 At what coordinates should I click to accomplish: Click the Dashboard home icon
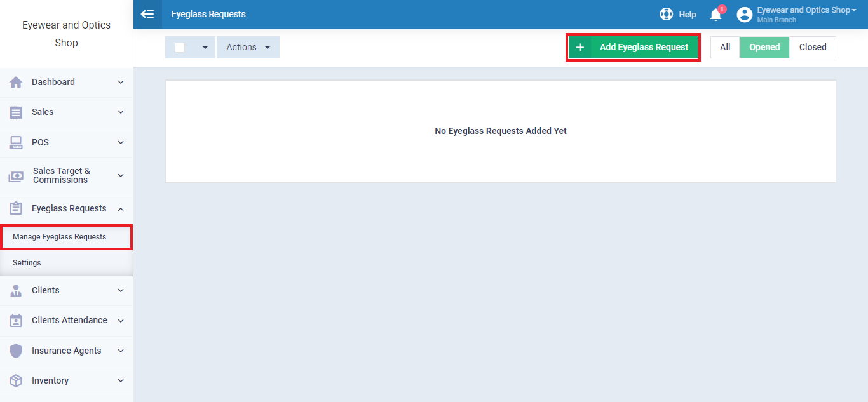[16, 82]
